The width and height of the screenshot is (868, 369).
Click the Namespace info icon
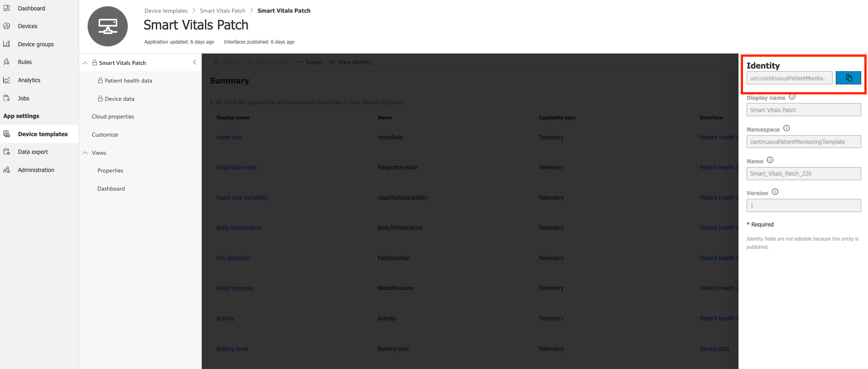pos(787,128)
